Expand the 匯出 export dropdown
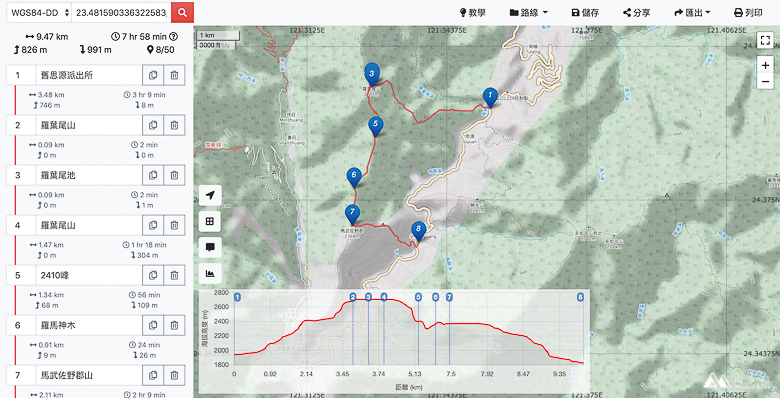The image size is (780, 398). pos(692,12)
